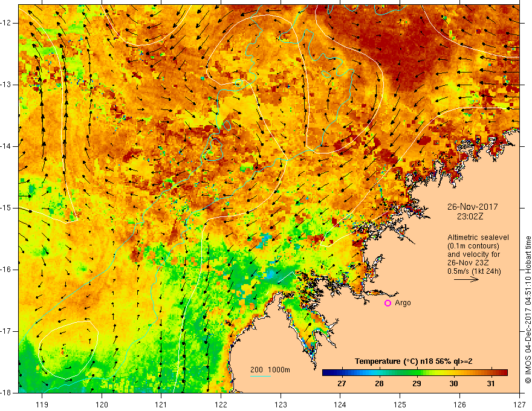Click the dark blue end of the temperature bar
This screenshot has height=411, width=532.
(328, 373)
